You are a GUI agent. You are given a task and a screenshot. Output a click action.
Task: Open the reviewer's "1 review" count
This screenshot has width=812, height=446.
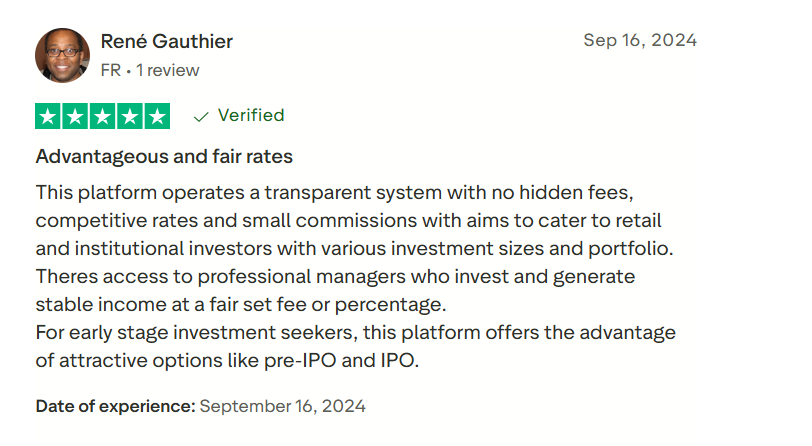pyautogui.click(x=168, y=70)
